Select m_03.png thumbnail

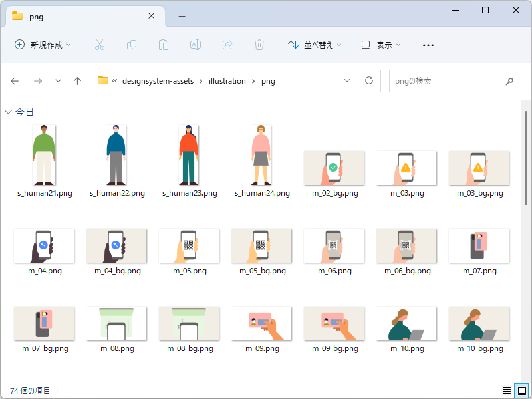(x=406, y=168)
